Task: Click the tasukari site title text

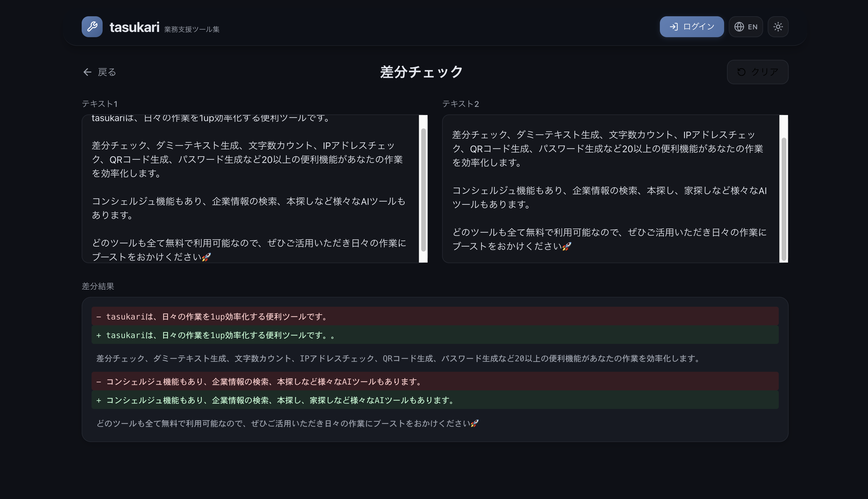Action: point(134,27)
